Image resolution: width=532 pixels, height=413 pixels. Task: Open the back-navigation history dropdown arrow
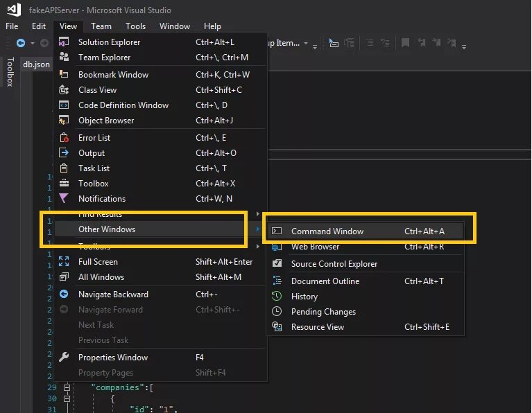coord(32,43)
